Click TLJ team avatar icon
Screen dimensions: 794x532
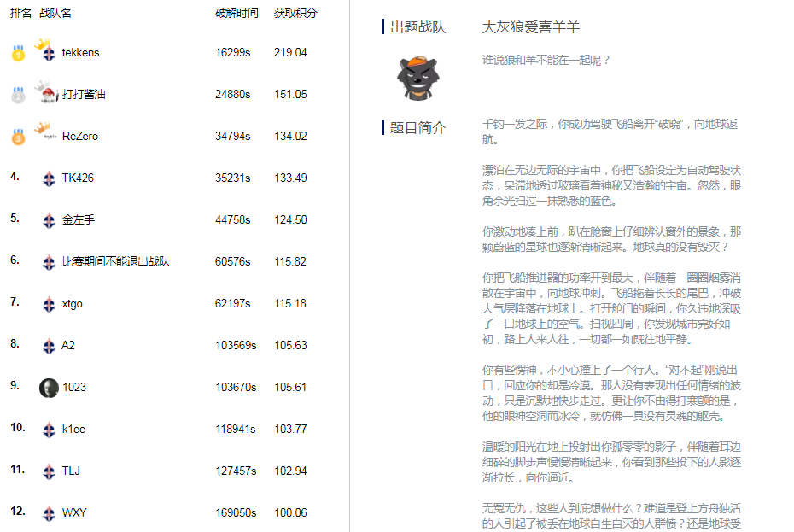pos(49,471)
